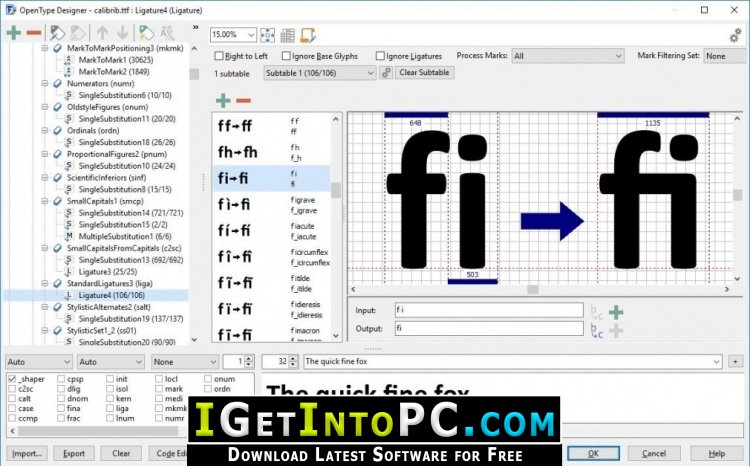Enable Ignore Base Glyphs checkbox

pos(286,56)
